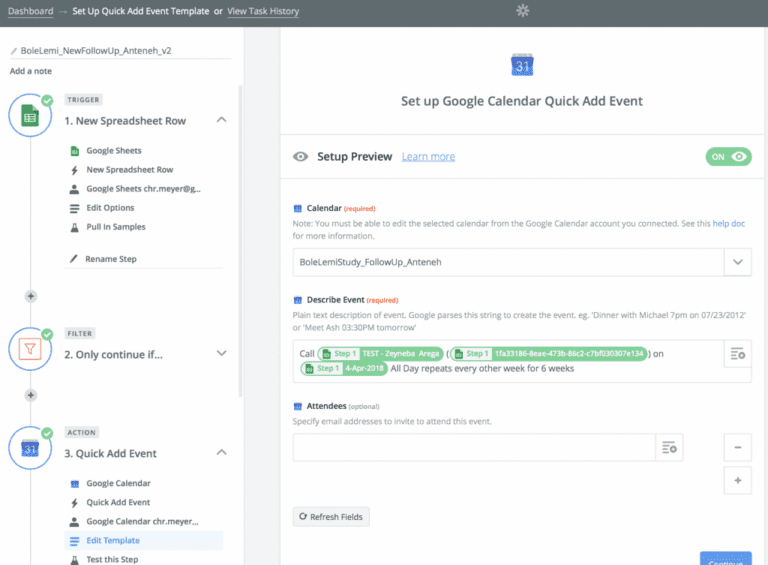Open the Calendar dropdown list

(x=737, y=261)
